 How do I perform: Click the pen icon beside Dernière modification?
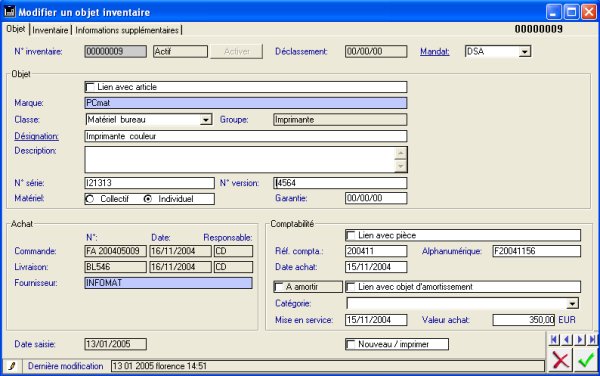pyautogui.click(x=12, y=366)
